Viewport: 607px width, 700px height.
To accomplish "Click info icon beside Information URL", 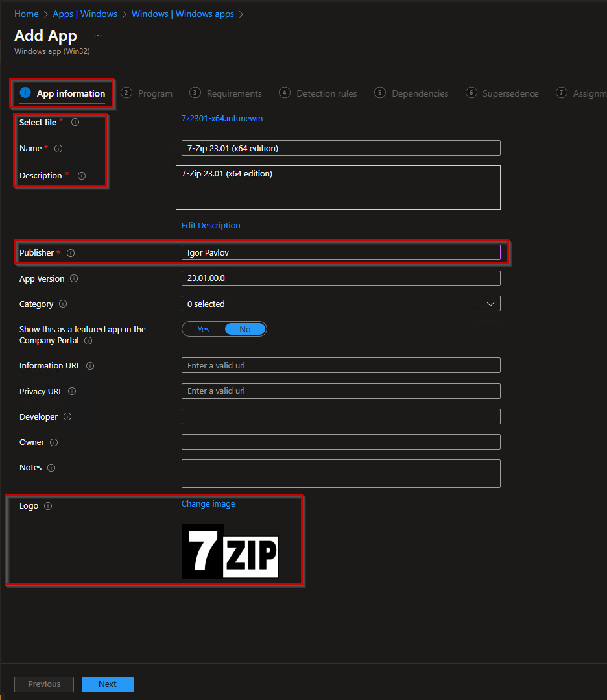I will click(x=90, y=366).
